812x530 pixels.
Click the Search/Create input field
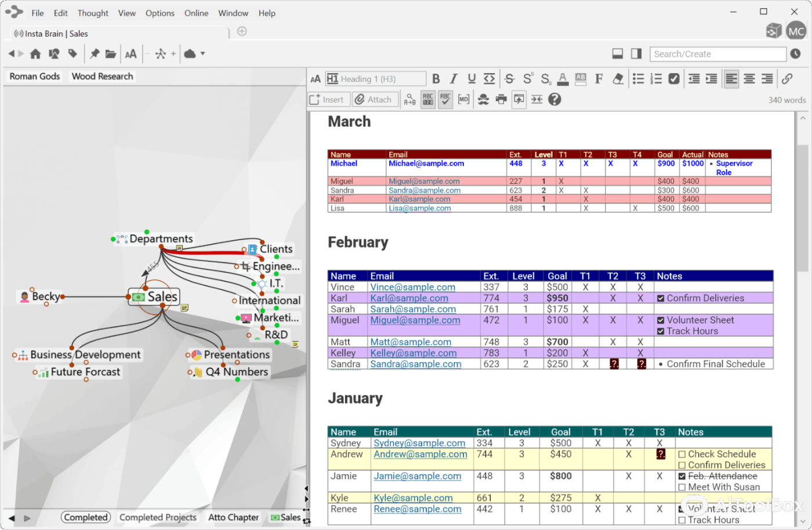click(x=717, y=54)
